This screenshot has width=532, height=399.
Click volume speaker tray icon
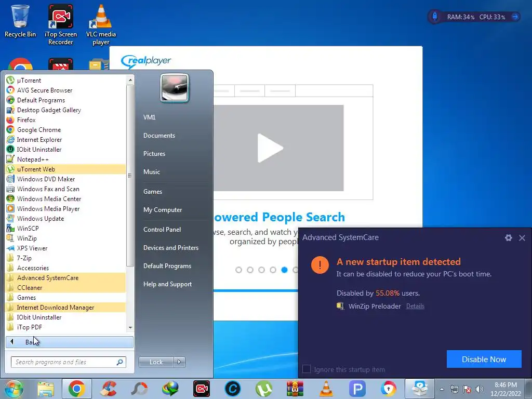click(x=480, y=389)
